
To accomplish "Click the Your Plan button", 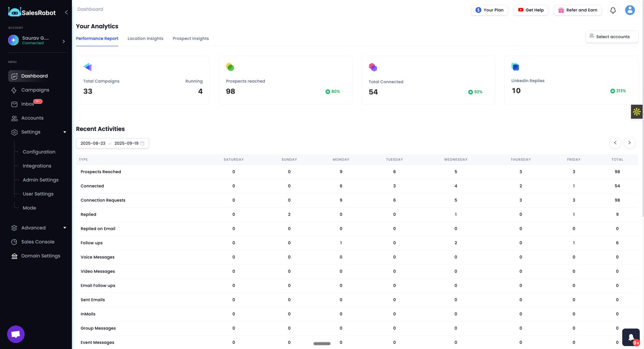I will (x=489, y=10).
